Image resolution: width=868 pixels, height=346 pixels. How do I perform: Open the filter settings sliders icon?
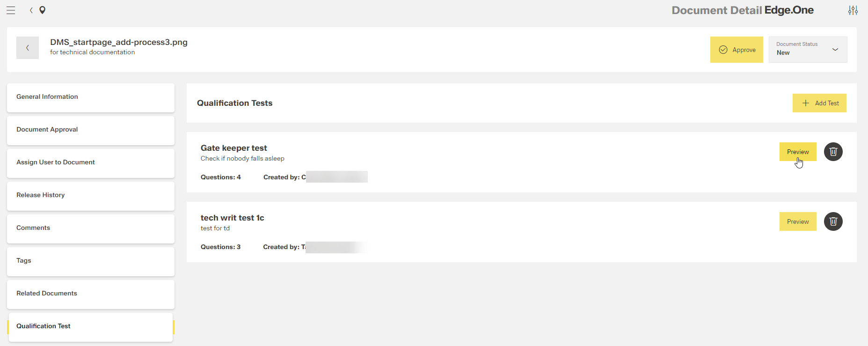(x=853, y=10)
